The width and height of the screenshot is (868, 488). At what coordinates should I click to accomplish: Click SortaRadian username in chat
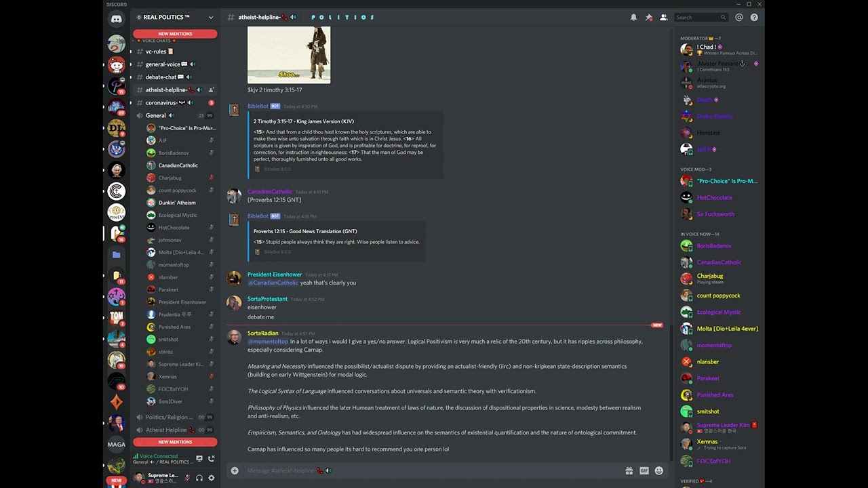click(262, 333)
